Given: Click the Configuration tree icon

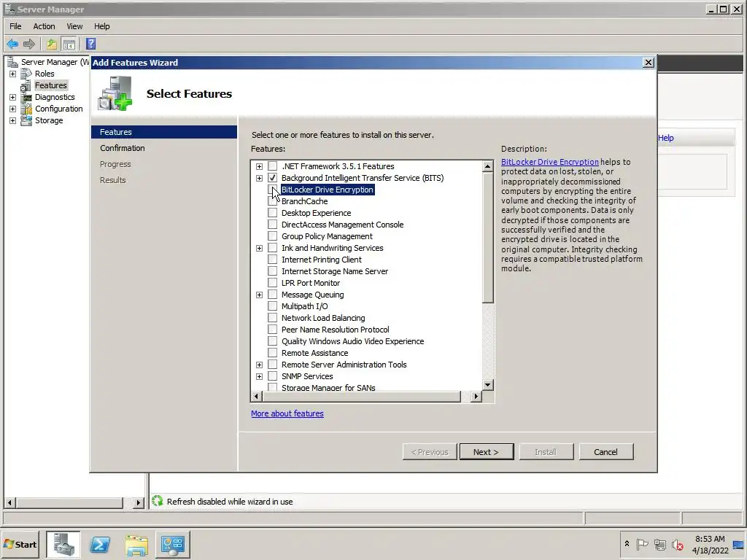Looking at the screenshot, I should coord(27,109).
